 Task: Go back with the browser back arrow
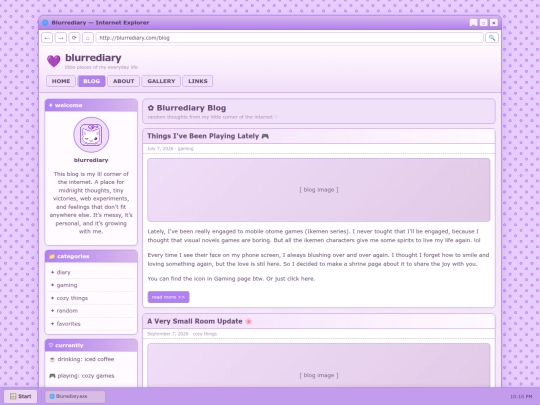click(x=47, y=38)
